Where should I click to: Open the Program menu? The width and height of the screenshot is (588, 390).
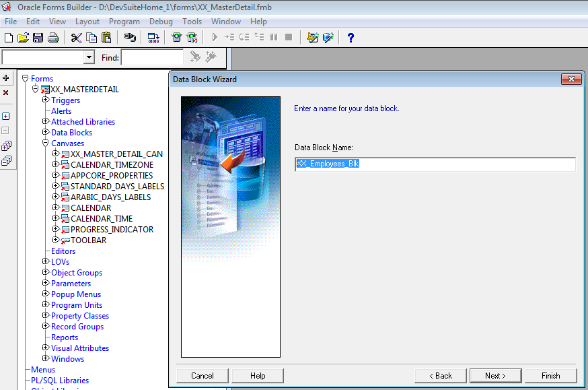pyautogui.click(x=124, y=22)
